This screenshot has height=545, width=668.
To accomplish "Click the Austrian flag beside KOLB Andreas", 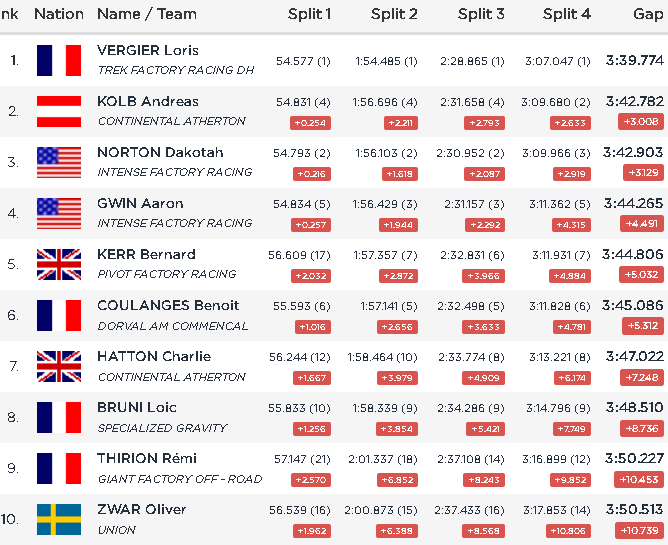I will pos(59,111).
